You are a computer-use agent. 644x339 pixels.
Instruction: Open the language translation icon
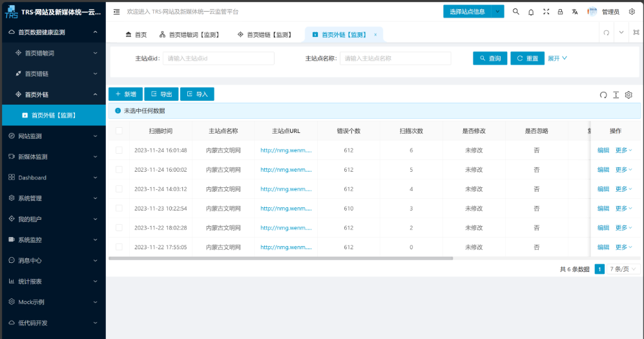click(575, 12)
